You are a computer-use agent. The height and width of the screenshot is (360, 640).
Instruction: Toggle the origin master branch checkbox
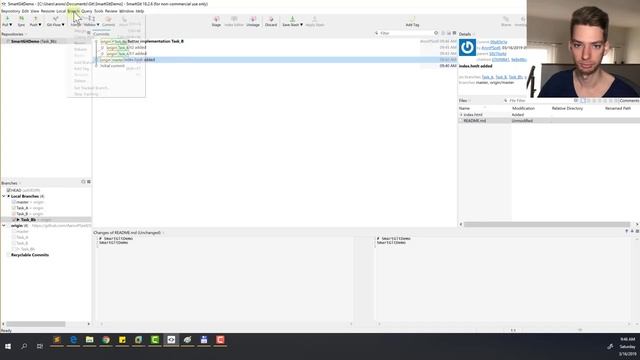click(14, 231)
